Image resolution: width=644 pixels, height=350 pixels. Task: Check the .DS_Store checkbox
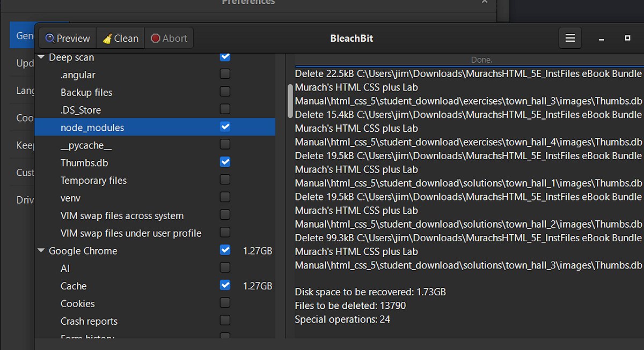(x=225, y=109)
